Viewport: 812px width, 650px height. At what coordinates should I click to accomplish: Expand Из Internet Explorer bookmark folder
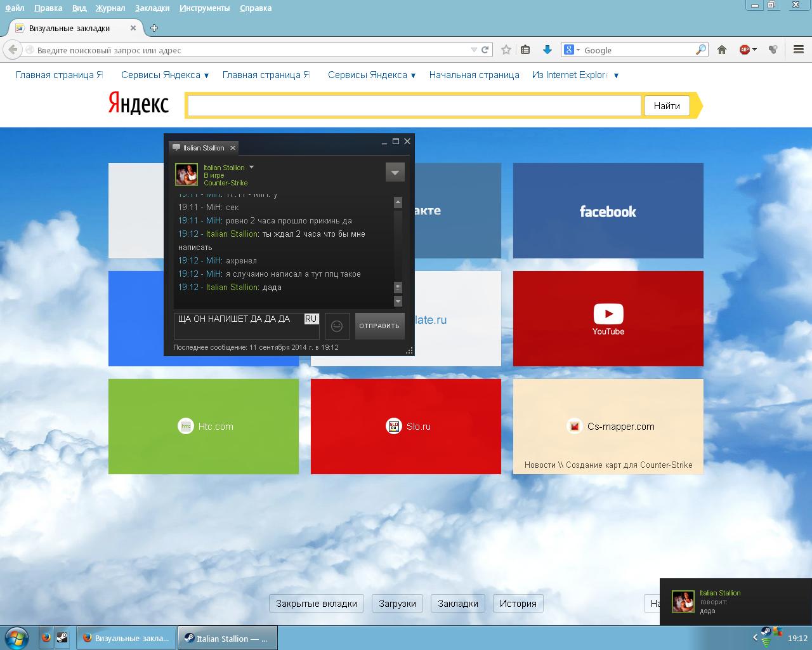click(x=575, y=75)
